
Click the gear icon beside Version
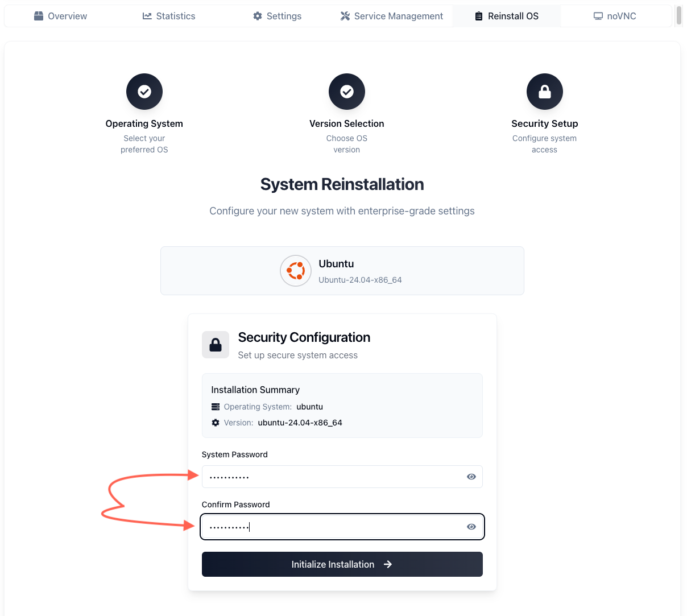216,423
